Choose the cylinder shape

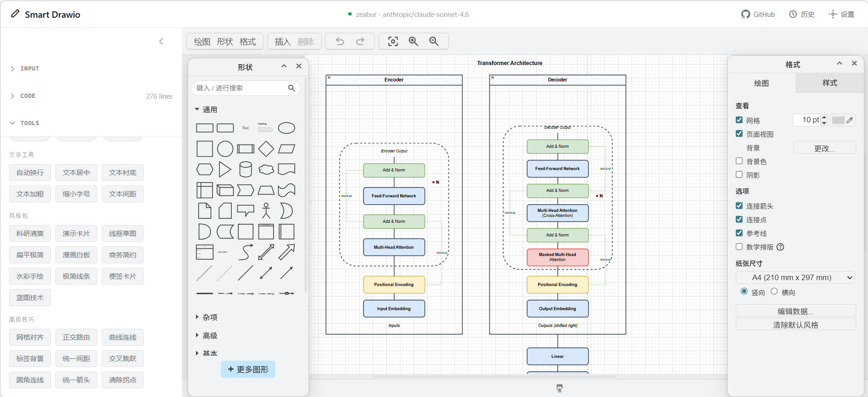click(245, 169)
